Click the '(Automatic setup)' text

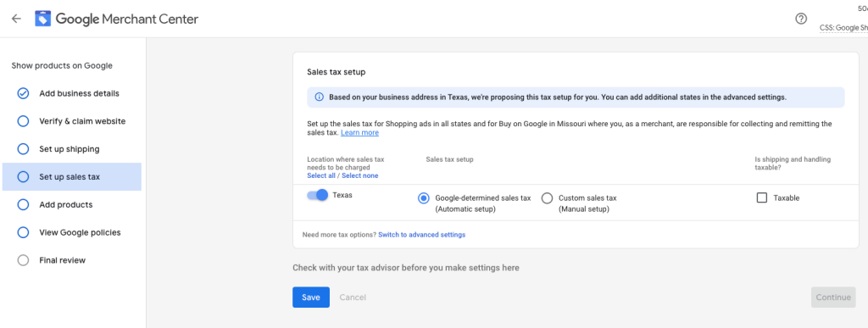pyautogui.click(x=465, y=209)
